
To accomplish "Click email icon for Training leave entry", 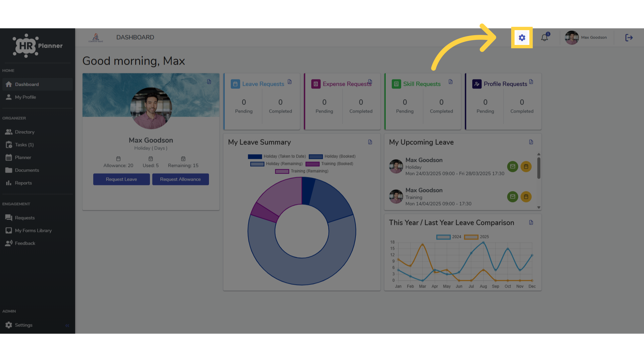I will coord(513,197).
